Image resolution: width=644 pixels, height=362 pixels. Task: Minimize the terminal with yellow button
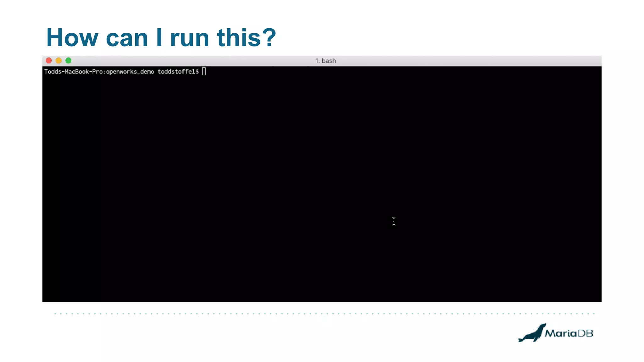click(58, 61)
